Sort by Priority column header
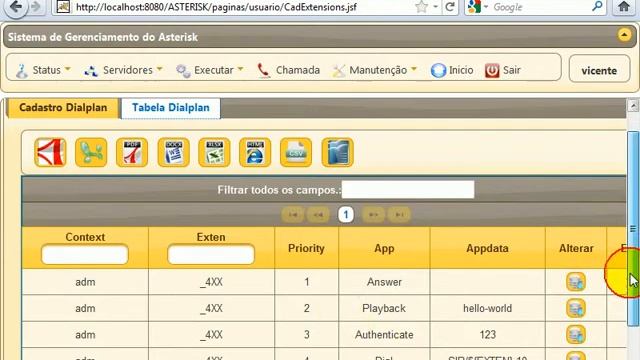 pyautogui.click(x=306, y=248)
